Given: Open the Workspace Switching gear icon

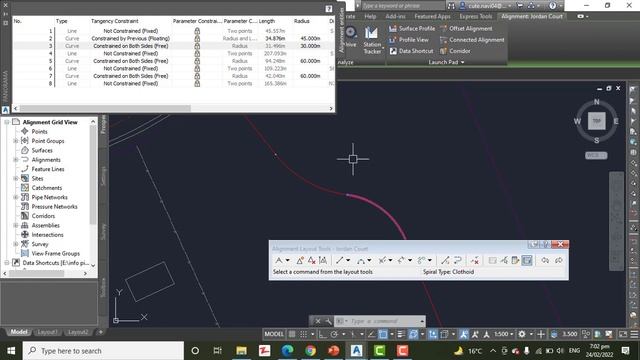Looking at the screenshot, I should [x=522, y=334].
